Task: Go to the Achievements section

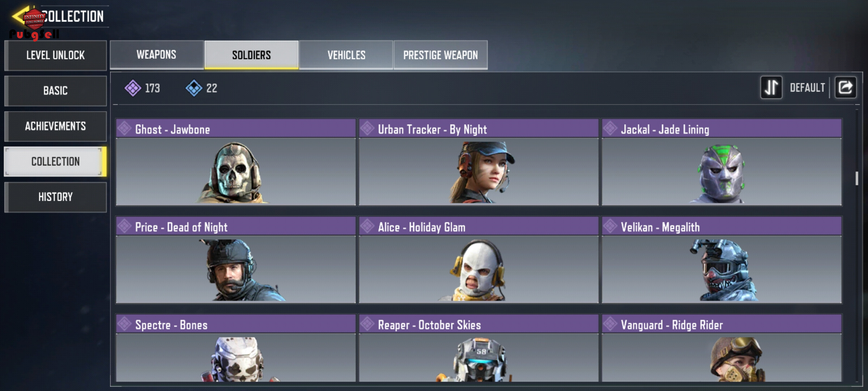Action: (x=55, y=126)
